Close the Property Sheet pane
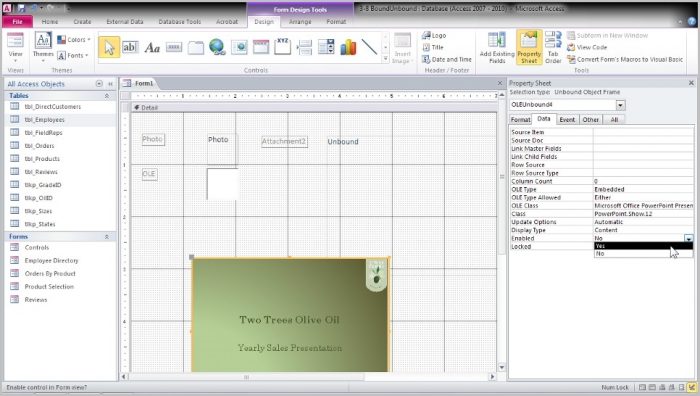 tap(691, 83)
